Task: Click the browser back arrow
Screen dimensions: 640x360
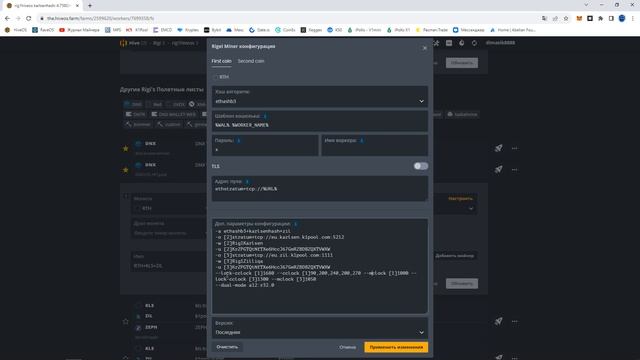Action: [7, 18]
